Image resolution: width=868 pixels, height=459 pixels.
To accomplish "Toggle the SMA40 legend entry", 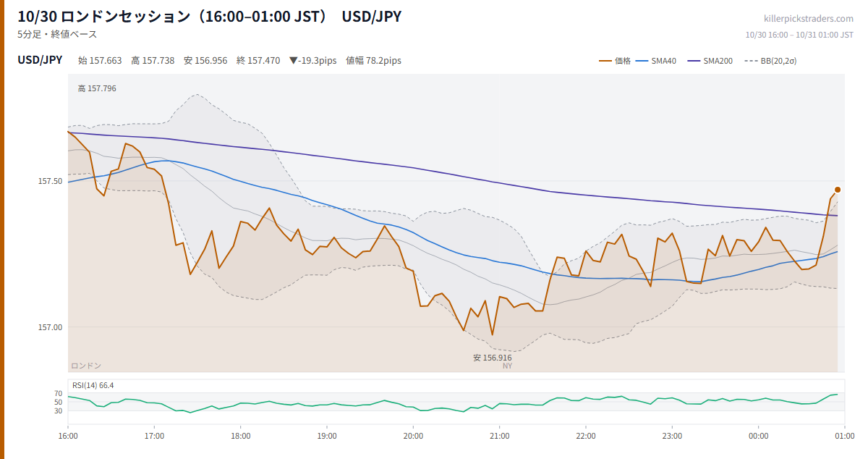I will (x=655, y=61).
